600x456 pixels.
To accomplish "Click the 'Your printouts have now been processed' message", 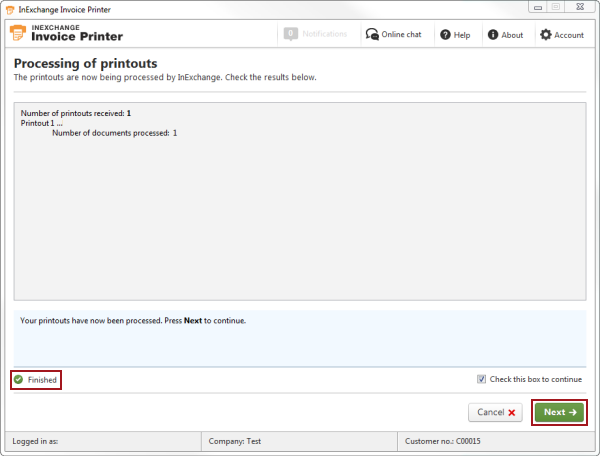I will (133, 321).
